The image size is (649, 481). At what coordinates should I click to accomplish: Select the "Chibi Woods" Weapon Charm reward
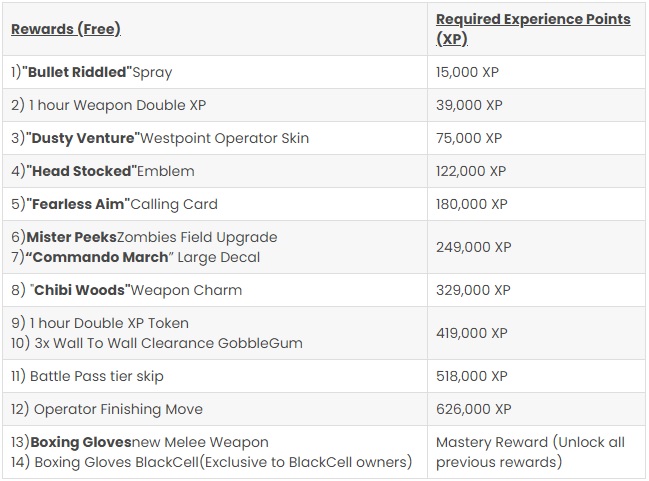pyautogui.click(x=126, y=290)
